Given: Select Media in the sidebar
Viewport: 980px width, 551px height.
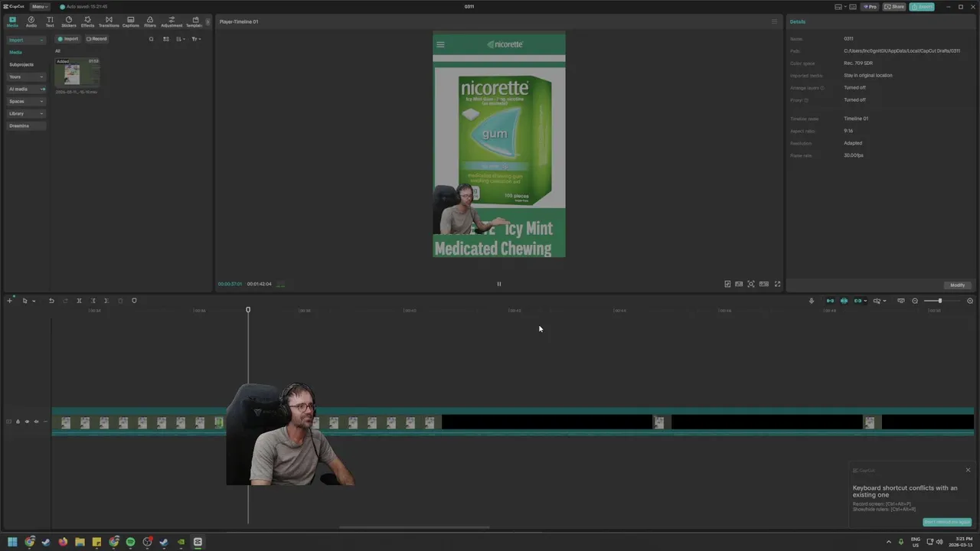Looking at the screenshot, I should [15, 52].
